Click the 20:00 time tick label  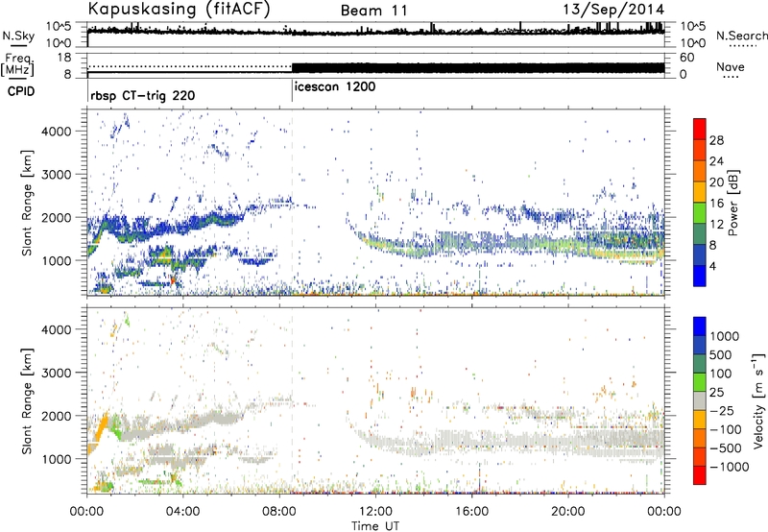(567, 512)
